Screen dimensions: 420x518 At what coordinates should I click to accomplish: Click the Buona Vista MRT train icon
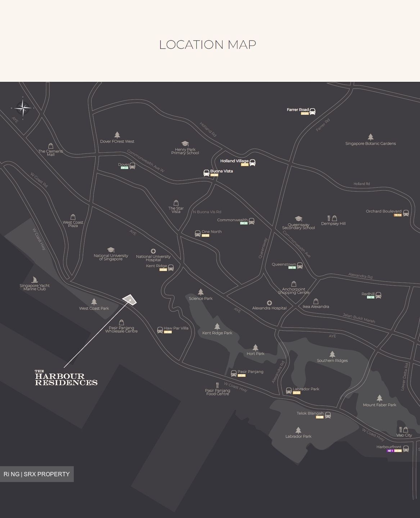click(x=207, y=173)
